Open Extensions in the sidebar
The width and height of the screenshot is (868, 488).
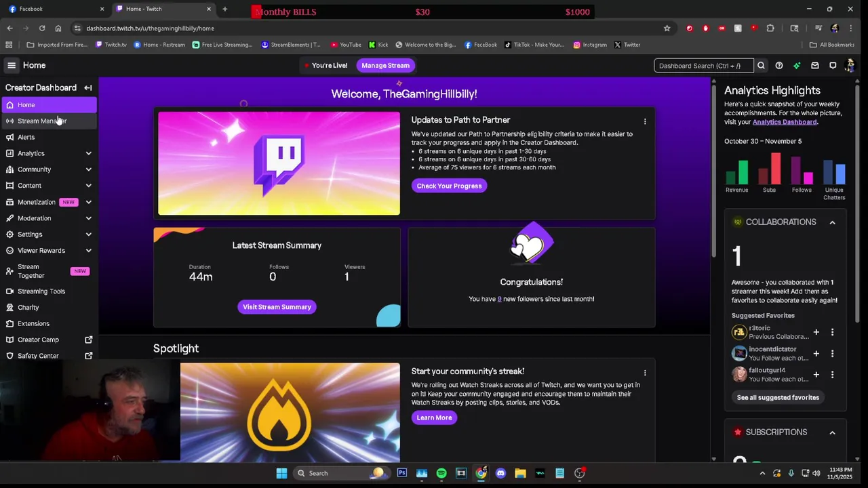[x=49, y=323]
